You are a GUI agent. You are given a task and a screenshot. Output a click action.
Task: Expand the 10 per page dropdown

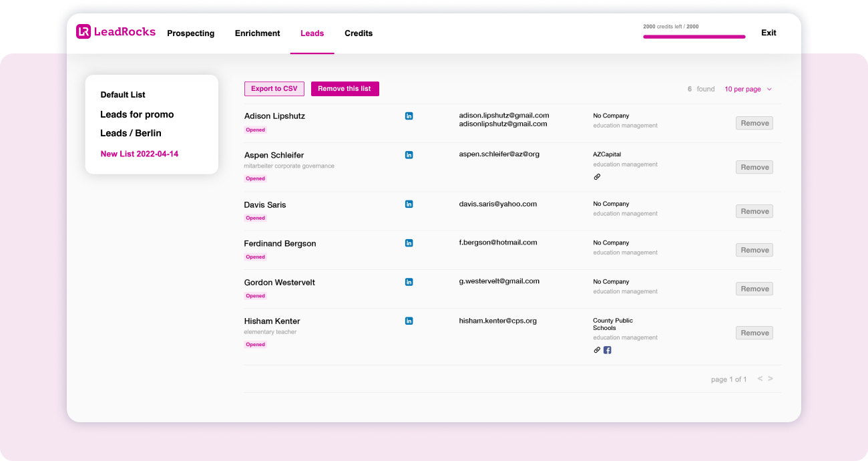[x=748, y=89]
